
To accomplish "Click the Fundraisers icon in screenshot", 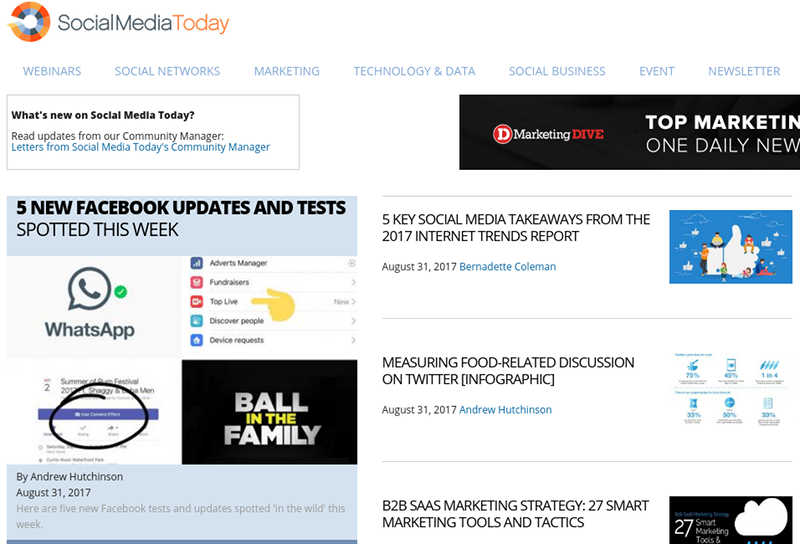I will (x=197, y=282).
